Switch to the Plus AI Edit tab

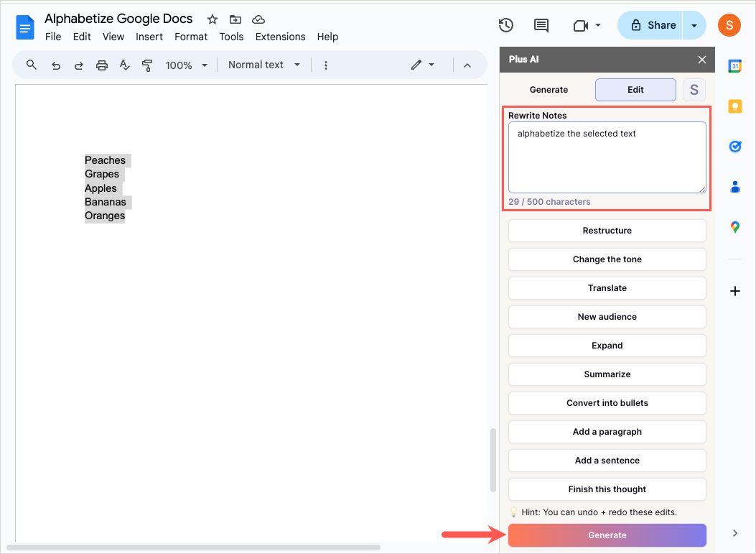tap(635, 90)
